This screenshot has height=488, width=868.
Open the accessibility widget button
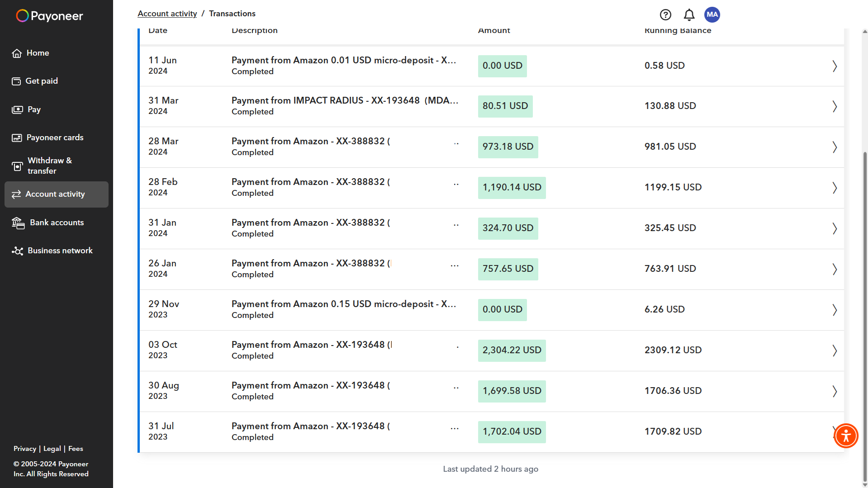click(x=846, y=436)
